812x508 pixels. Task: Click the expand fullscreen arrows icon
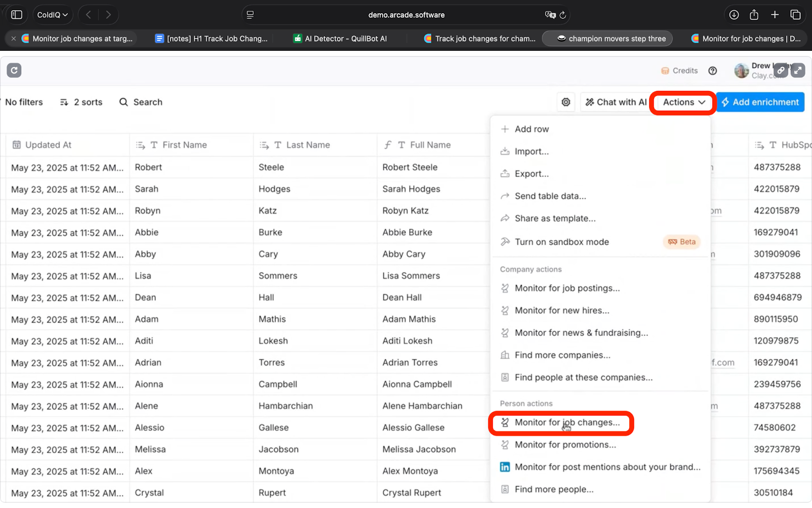798,71
